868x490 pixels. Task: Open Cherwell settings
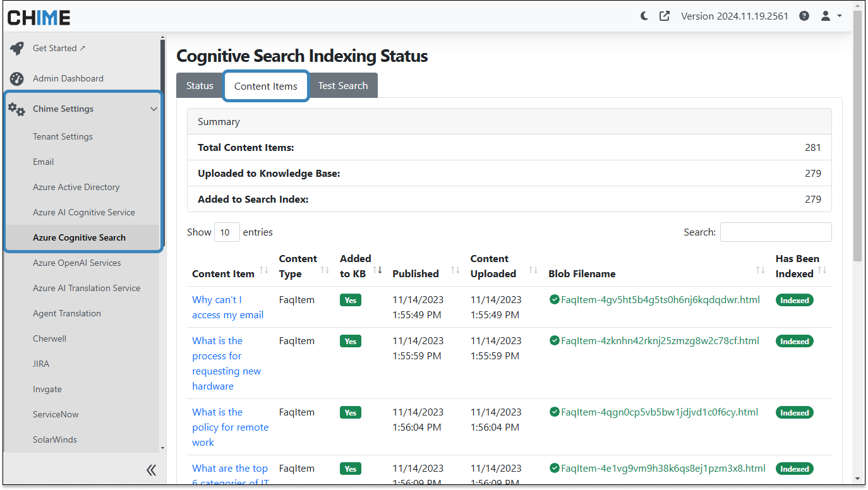[49, 339]
